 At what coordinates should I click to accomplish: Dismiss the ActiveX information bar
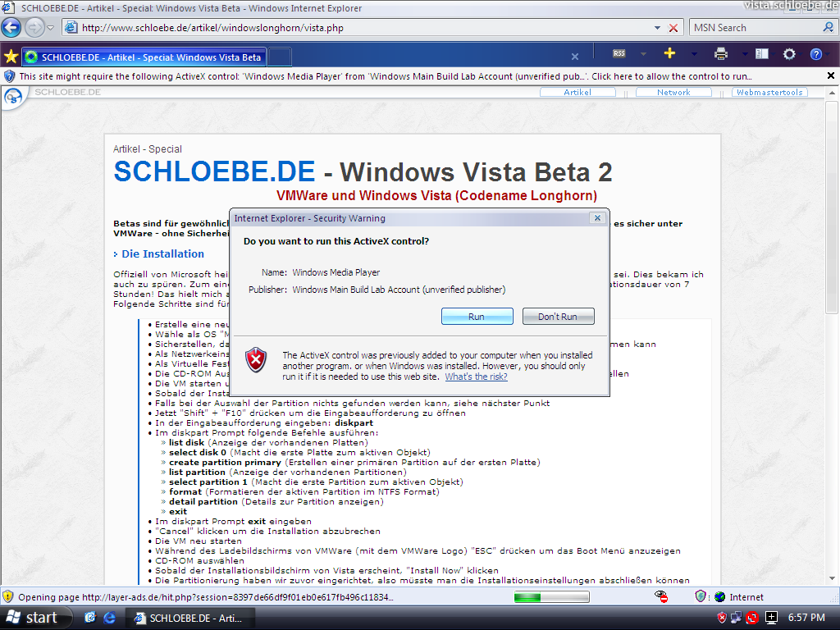pyautogui.click(x=831, y=75)
